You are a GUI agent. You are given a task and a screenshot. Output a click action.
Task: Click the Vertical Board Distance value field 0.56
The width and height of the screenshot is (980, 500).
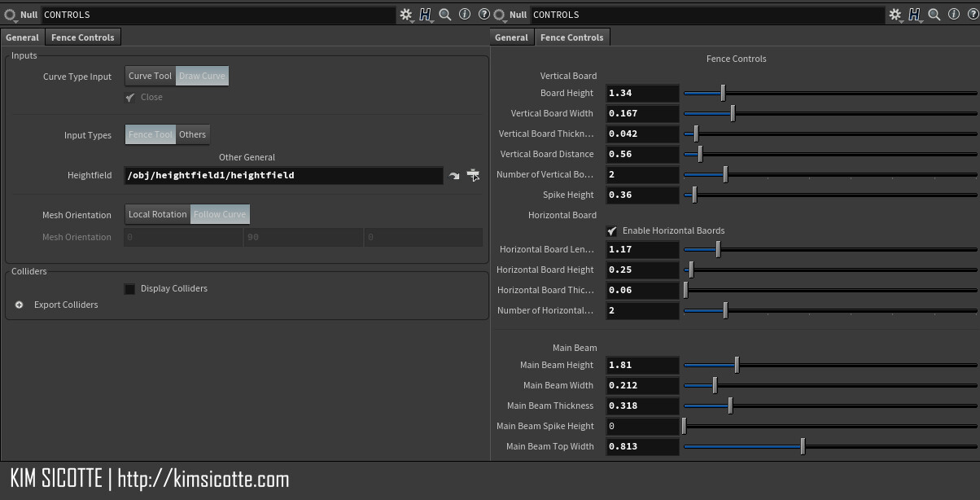click(x=642, y=155)
